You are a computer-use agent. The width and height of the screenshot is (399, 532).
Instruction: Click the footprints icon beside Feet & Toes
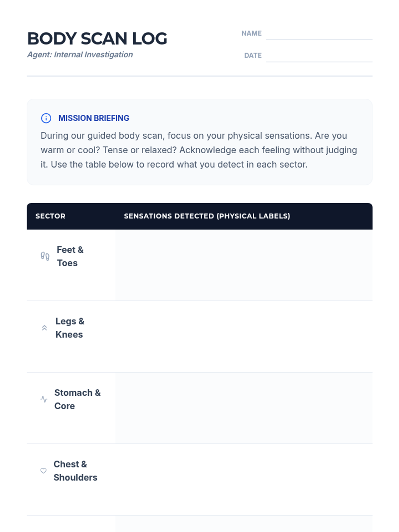pos(45,256)
